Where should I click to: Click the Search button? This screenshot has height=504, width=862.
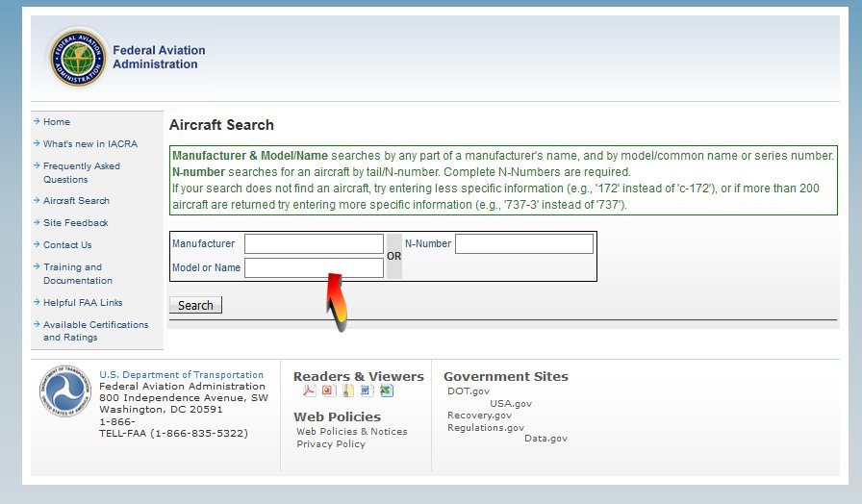click(195, 305)
